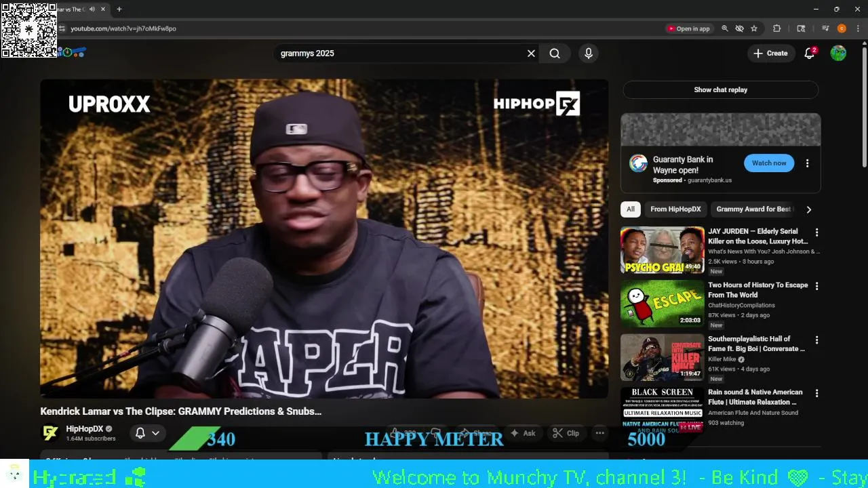Click the search magnifier icon
Image resolution: width=868 pixels, height=488 pixels.
555,54
